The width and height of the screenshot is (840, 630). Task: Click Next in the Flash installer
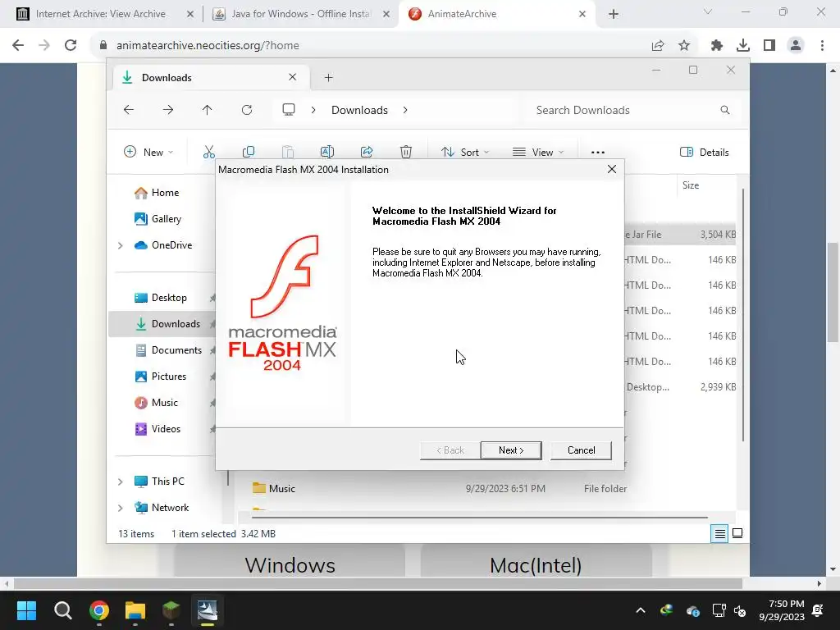click(511, 450)
